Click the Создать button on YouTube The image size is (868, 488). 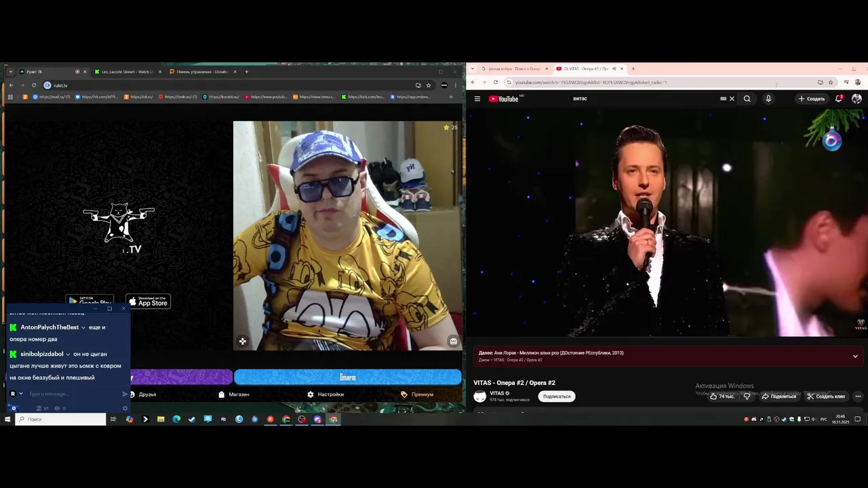(x=812, y=99)
